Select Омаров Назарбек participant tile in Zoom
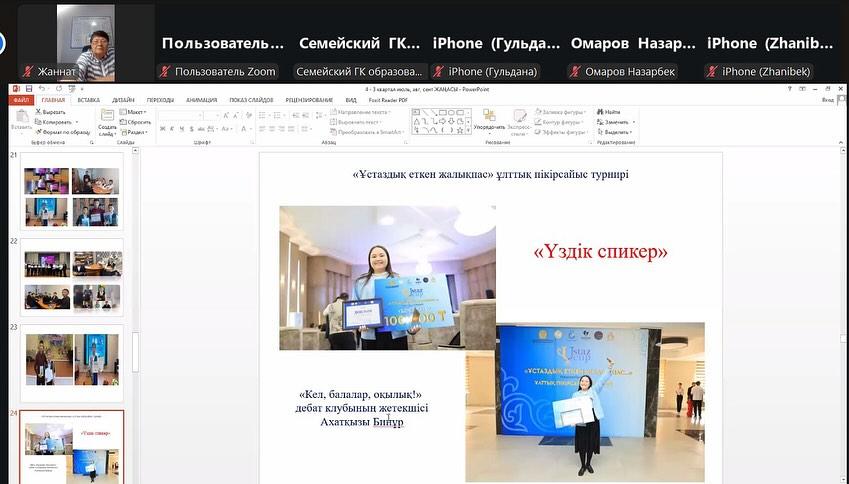The image size is (849, 484). [632, 43]
